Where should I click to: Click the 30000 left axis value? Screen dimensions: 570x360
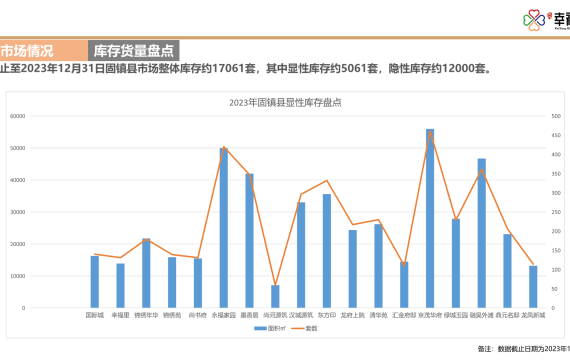17,212
